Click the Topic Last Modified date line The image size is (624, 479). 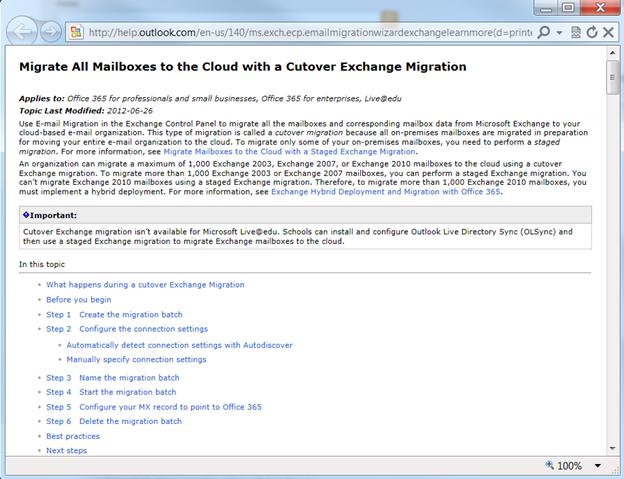86,111
